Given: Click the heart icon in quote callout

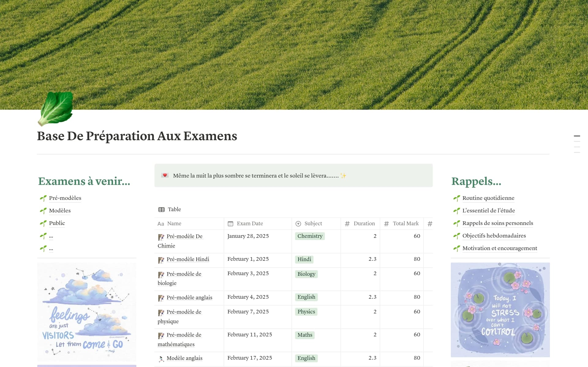Looking at the screenshot, I should pyautogui.click(x=165, y=175).
